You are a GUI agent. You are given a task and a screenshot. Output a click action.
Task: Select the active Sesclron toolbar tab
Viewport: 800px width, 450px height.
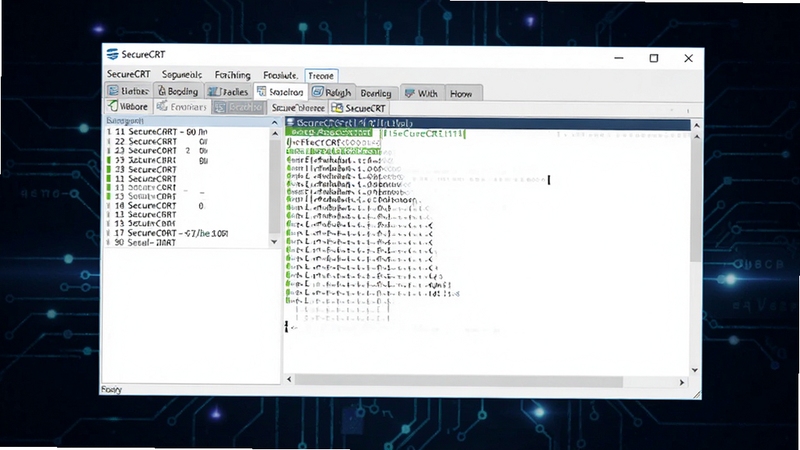tap(281, 92)
